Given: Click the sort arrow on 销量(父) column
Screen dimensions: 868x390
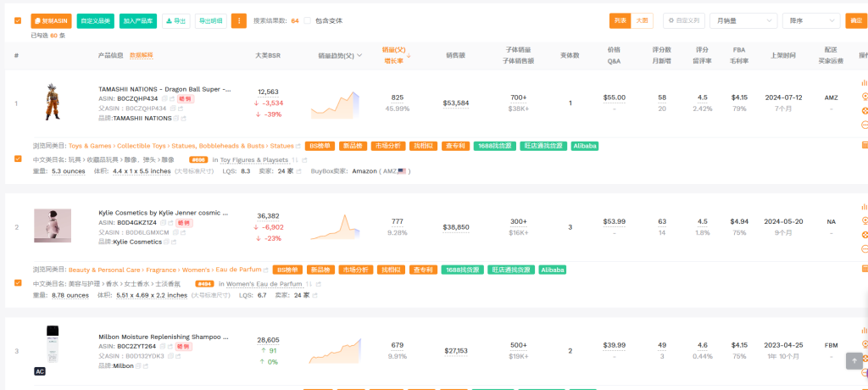Looking at the screenshot, I should click(x=409, y=55).
